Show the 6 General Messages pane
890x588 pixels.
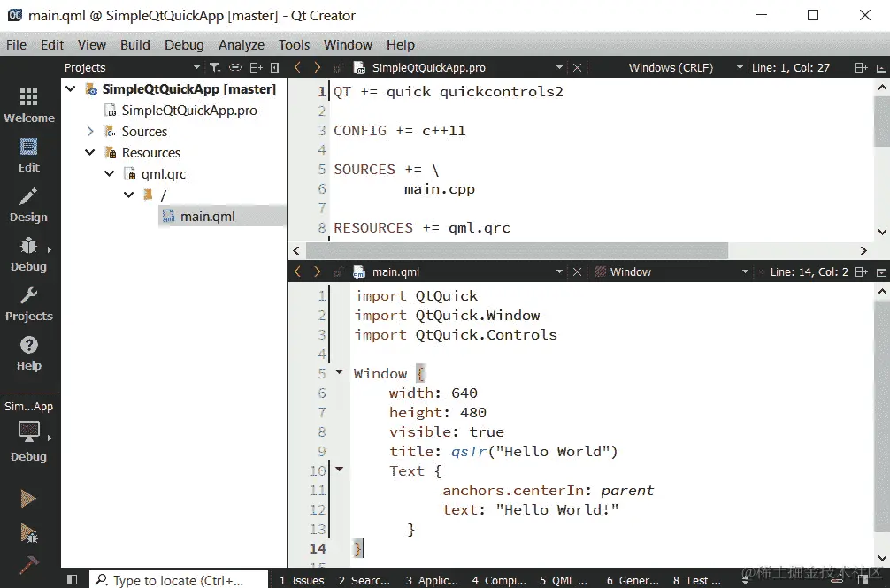click(633, 580)
